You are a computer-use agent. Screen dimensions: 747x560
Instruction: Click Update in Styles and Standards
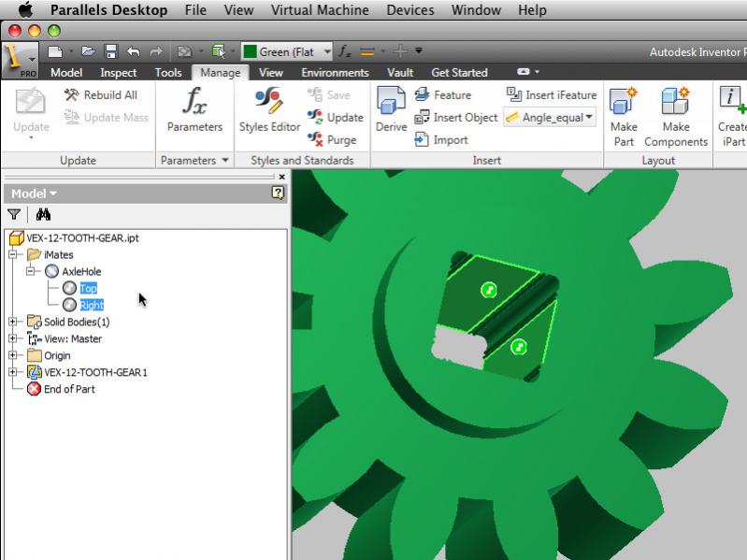pyautogui.click(x=335, y=117)
